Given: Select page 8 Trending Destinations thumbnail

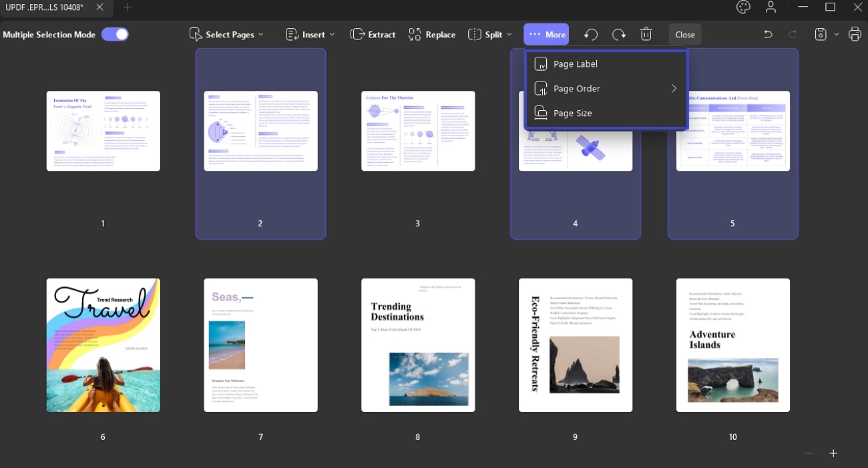Looking at the screenshot, I should coord(418,345).
